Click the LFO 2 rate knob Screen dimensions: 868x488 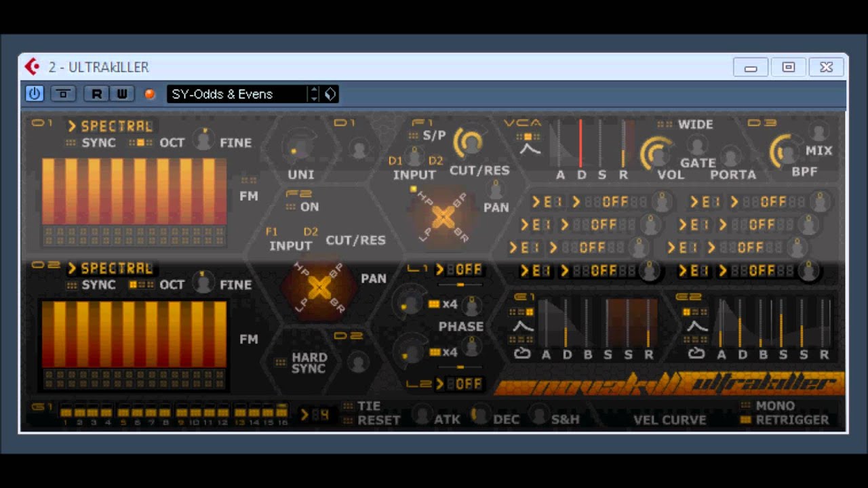click(410, 352)
